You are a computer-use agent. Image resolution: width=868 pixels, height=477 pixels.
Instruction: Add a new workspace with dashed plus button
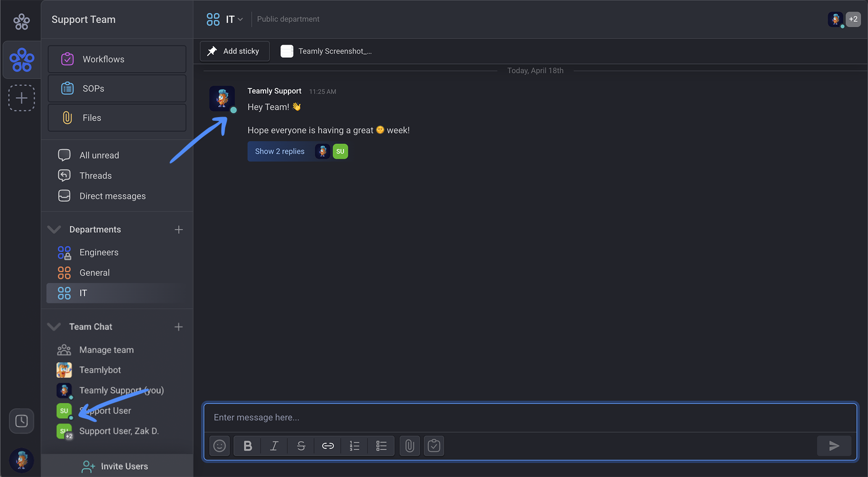21,98
